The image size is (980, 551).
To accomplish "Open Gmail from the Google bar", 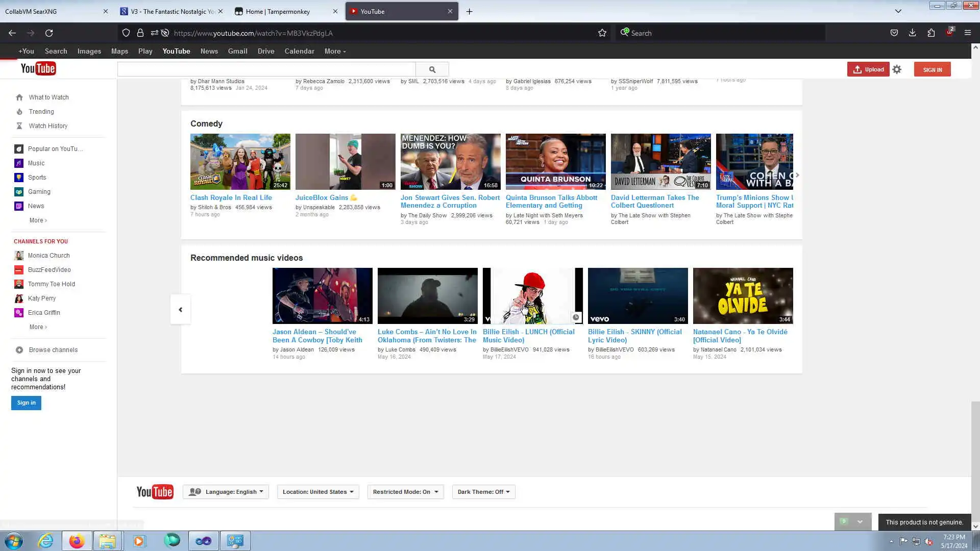I will pyautogui.click(x=237, y=51).
